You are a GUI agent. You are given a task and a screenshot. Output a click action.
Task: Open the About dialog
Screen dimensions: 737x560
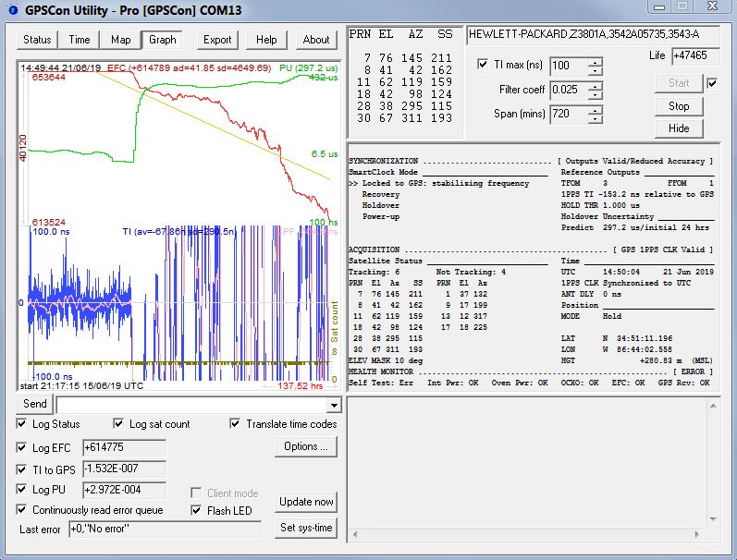(316, 40)
